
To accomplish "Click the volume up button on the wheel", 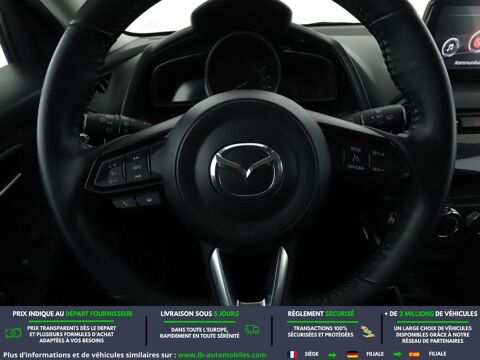I will pyautogui.click(x=112, y=165).
